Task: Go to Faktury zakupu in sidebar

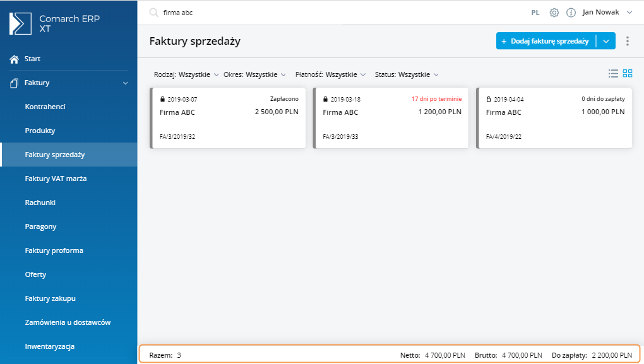Action: pyautogui.click(x=50, y=298)
